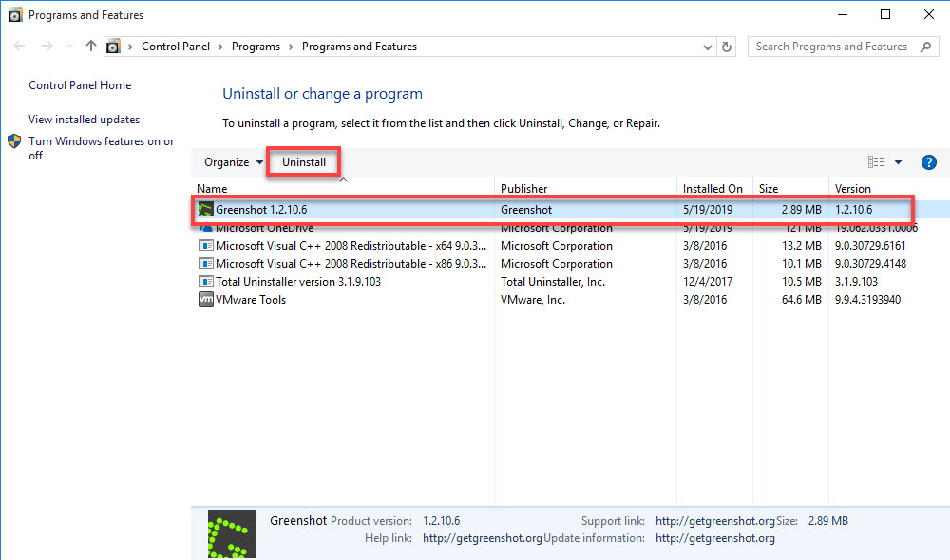Open Turn Windows features on or off

102,148
